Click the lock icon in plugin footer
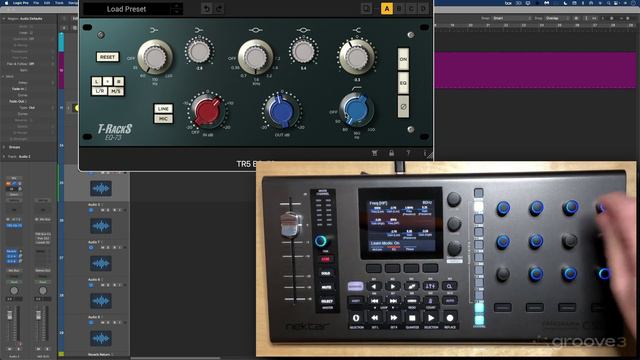 391,153
